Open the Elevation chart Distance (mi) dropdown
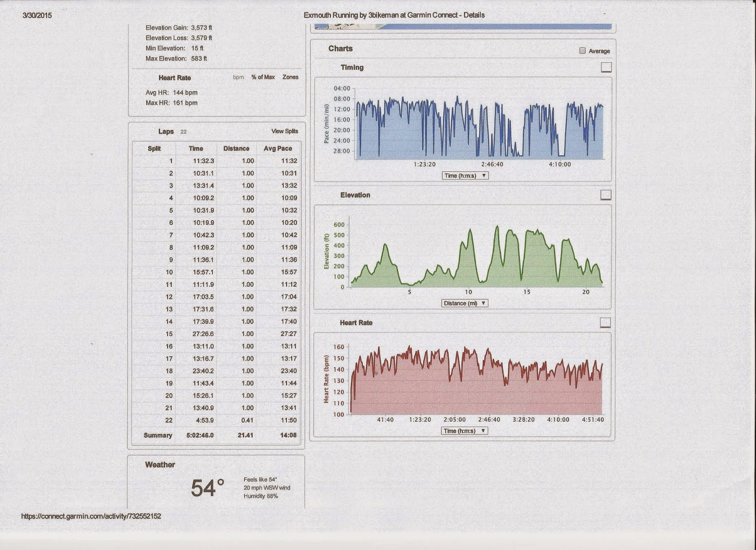This screenshot has width=756, height=550. [x=465, y=303]
